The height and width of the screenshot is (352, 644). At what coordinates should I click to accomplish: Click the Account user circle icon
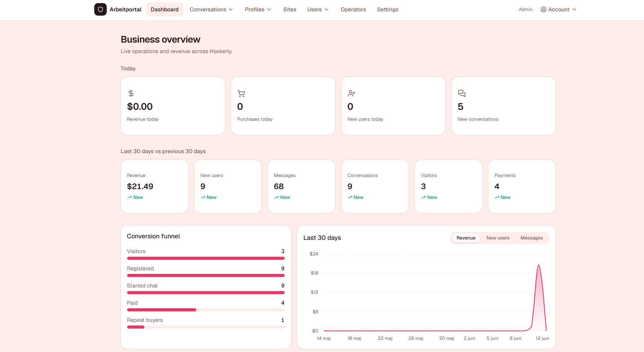pyautogui.click(x=544, y=9)
